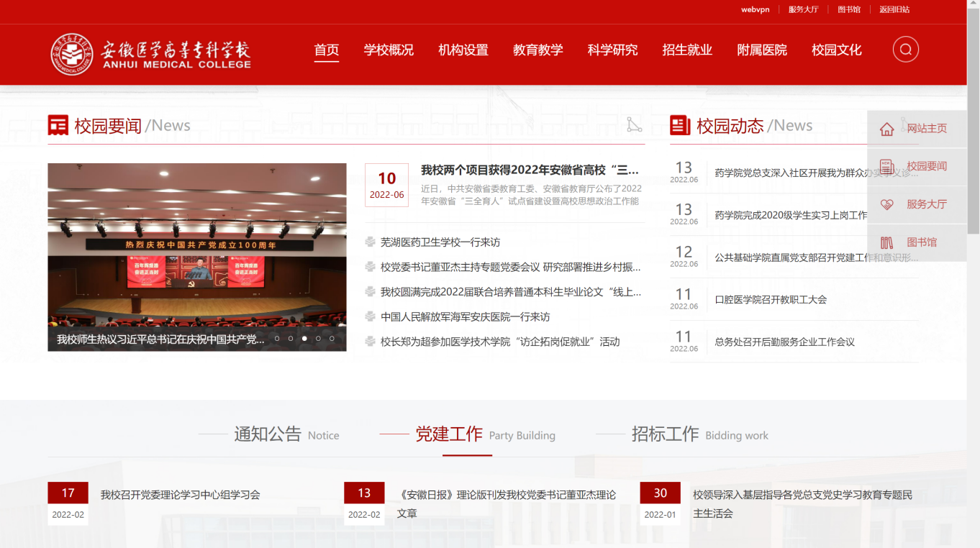
Task: Click the carousel conference hall photo
Action: click(196, 245)
